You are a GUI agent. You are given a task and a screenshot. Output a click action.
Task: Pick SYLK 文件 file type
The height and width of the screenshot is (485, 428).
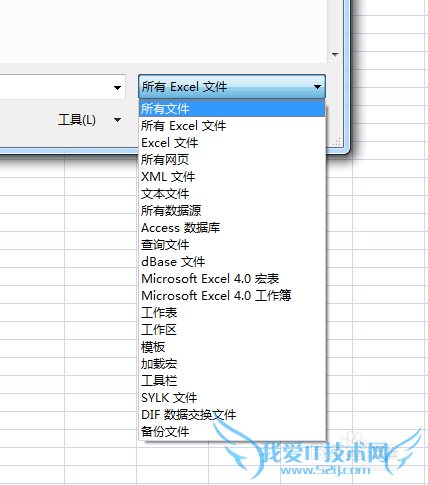(x=232, y=398)
